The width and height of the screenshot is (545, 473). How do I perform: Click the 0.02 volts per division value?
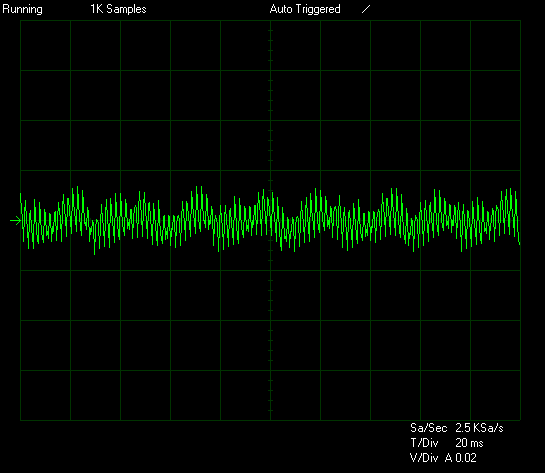coord(466,458)
